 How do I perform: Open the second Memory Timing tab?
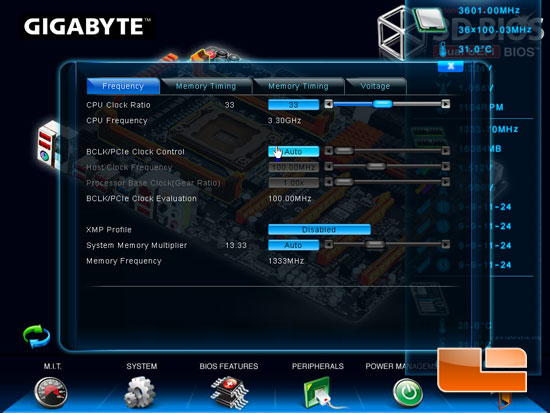click(x=298, y=86)
